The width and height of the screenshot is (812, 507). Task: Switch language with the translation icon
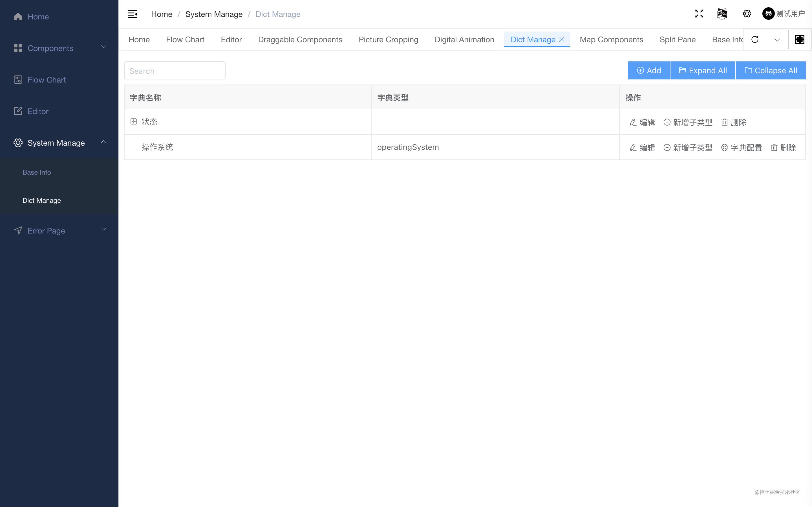click(x=722, y=14)
